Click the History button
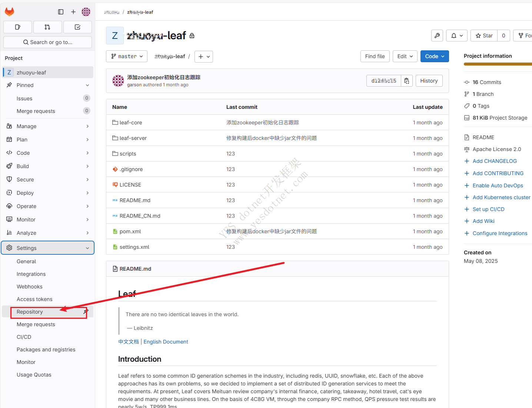Image resolution: width=532 pixels, height=408 pixels. [x=429, y=81]
